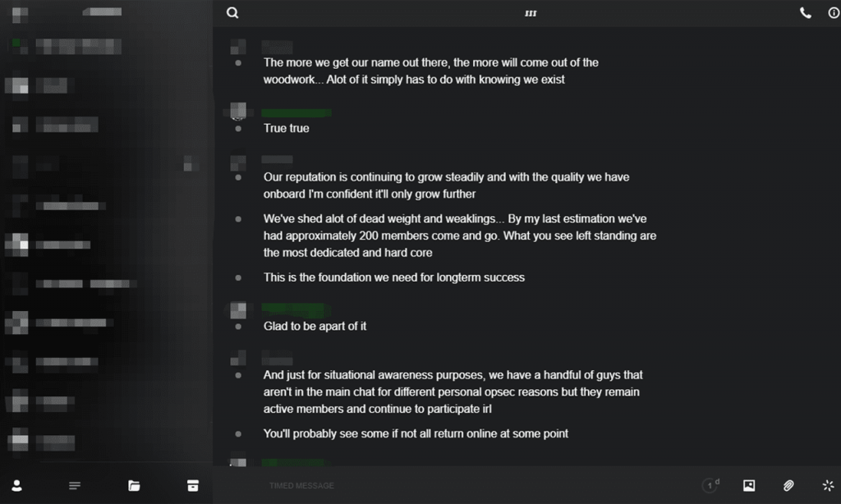
Task: Open the folders view icon
Action: 134,486
